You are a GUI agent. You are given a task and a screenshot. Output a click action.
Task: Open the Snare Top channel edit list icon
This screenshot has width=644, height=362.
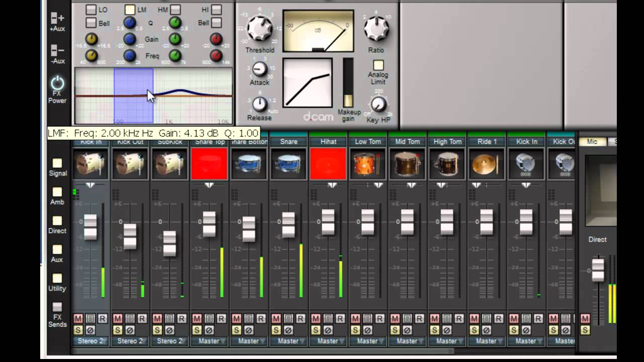[x=209, y=318]
